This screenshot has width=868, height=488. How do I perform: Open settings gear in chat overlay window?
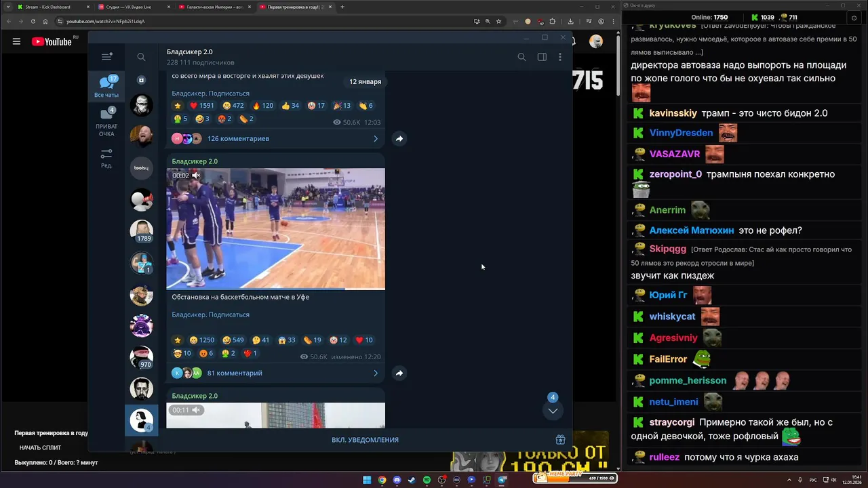(x=855, y=18)
